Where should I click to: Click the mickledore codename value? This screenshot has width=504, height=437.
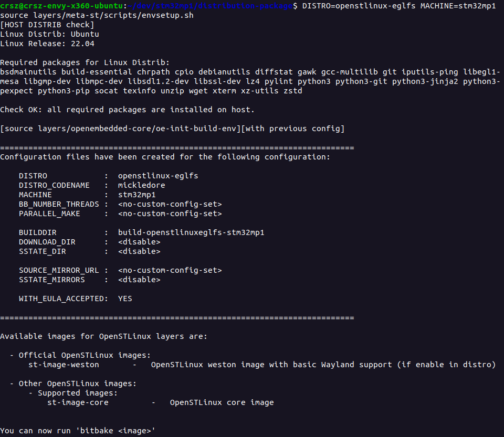click(141, 185)
